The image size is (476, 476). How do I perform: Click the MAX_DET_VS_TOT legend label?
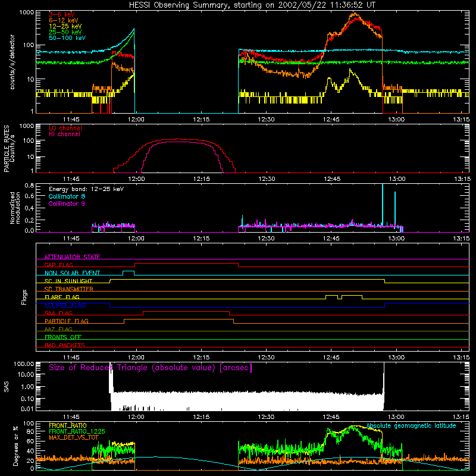(x=74, y=437)
